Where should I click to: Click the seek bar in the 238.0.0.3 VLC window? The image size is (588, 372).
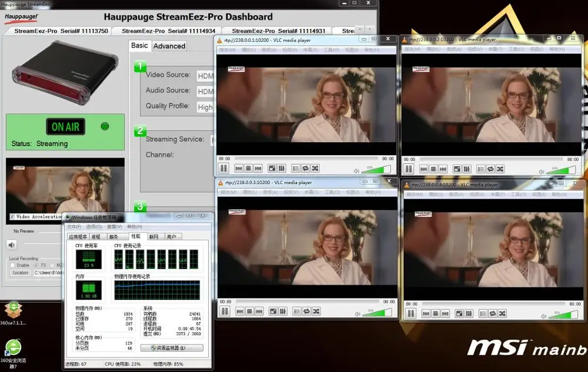308,301
